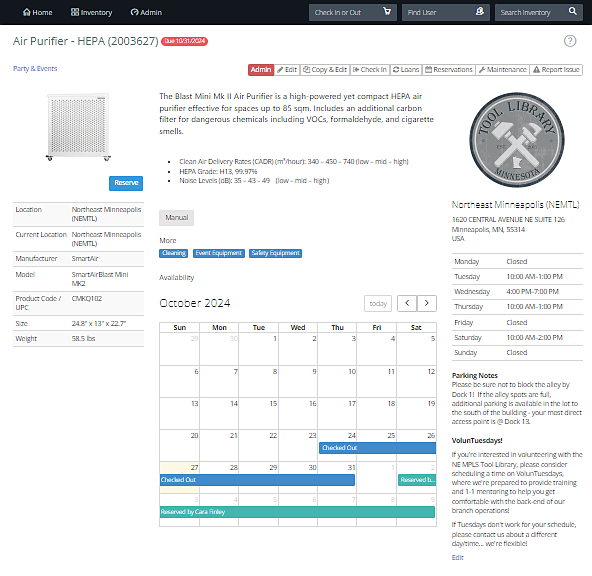The height and width of the screenshot is (576, 592).
Task: Go to the next calendar month
Action: click(x=427, y=303)
